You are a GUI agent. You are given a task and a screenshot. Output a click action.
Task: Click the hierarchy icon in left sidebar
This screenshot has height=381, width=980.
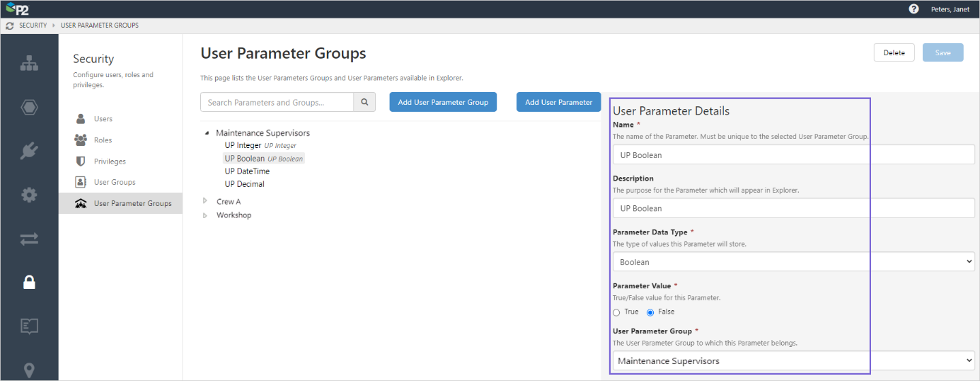29,63
